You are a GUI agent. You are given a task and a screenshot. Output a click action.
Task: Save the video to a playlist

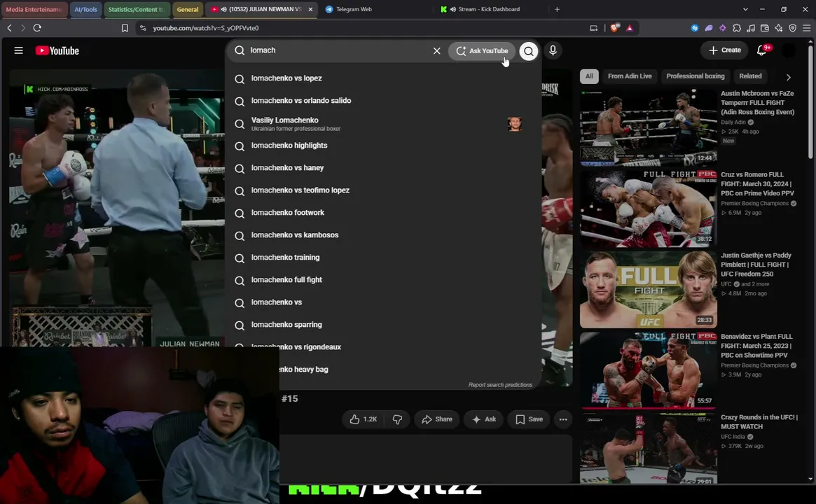(x=530, y=419)
